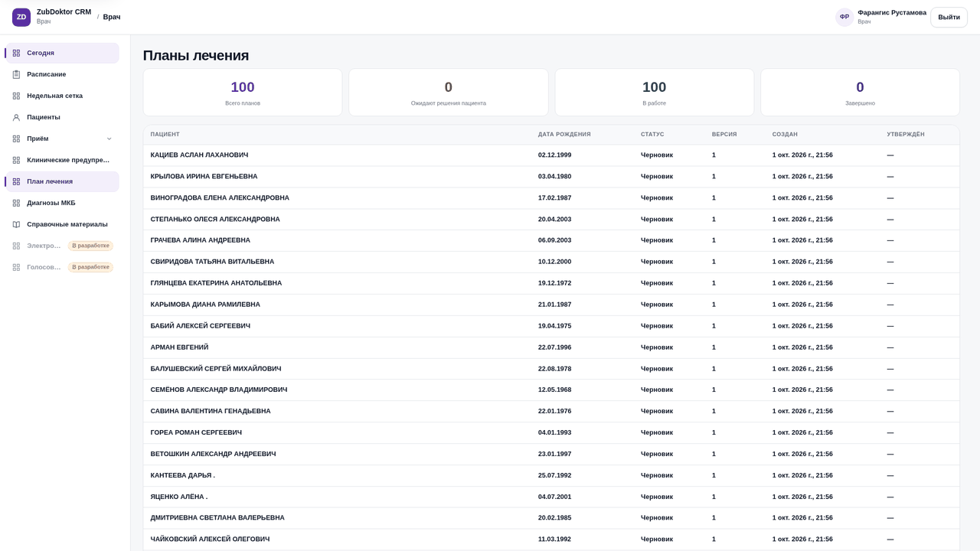Screen dimensions: 980x551
Task: Click the Сегодня sidebar icon
Action: click(16, 53)
